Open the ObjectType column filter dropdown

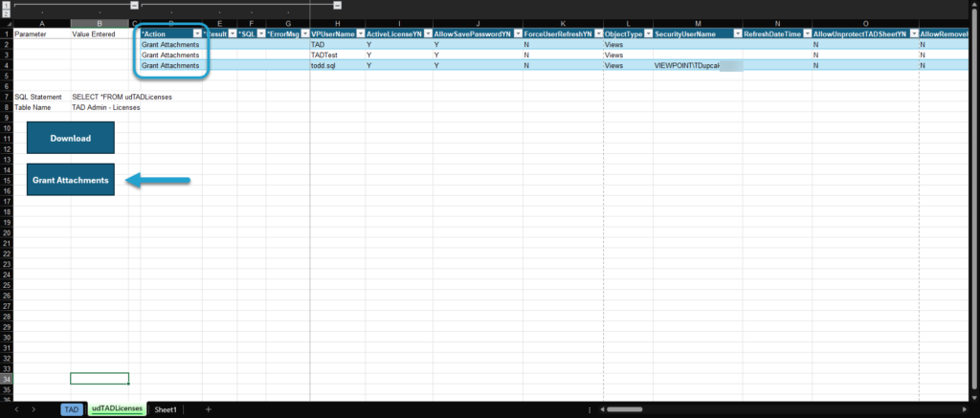coord(648,33)
